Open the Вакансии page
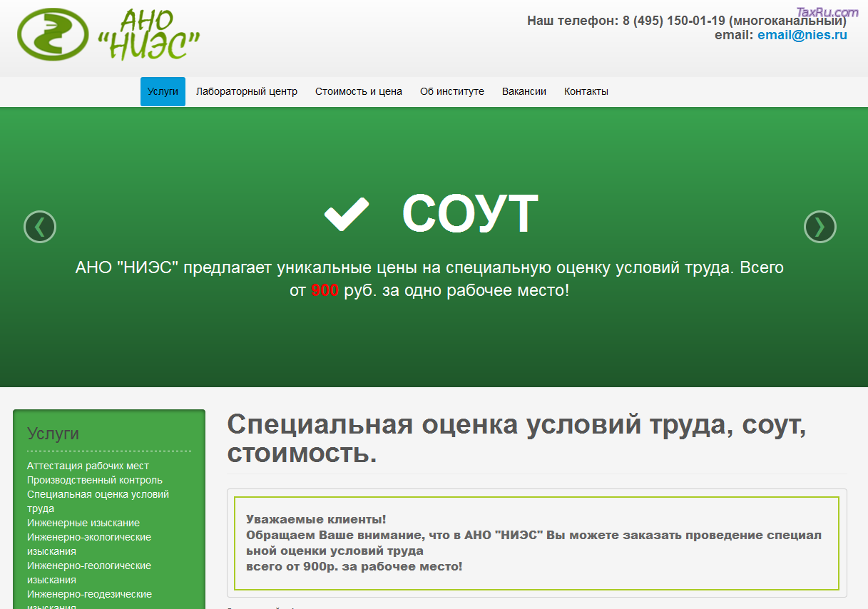Image resolution: width=868 pixels, height=609 pixels. [524, 91]
